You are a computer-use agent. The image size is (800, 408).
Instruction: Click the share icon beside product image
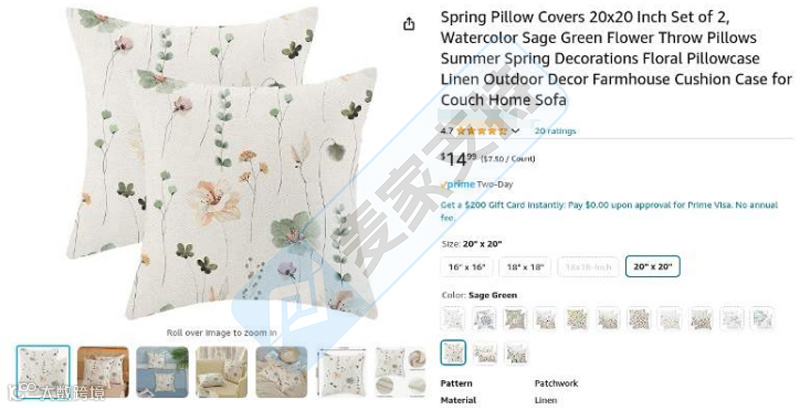(409, 24)
